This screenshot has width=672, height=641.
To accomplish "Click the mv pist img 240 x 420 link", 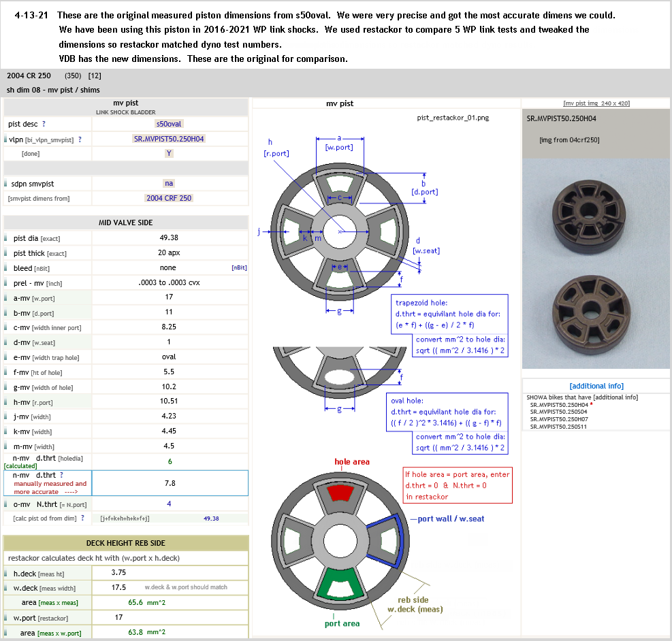I will point(596,103).
